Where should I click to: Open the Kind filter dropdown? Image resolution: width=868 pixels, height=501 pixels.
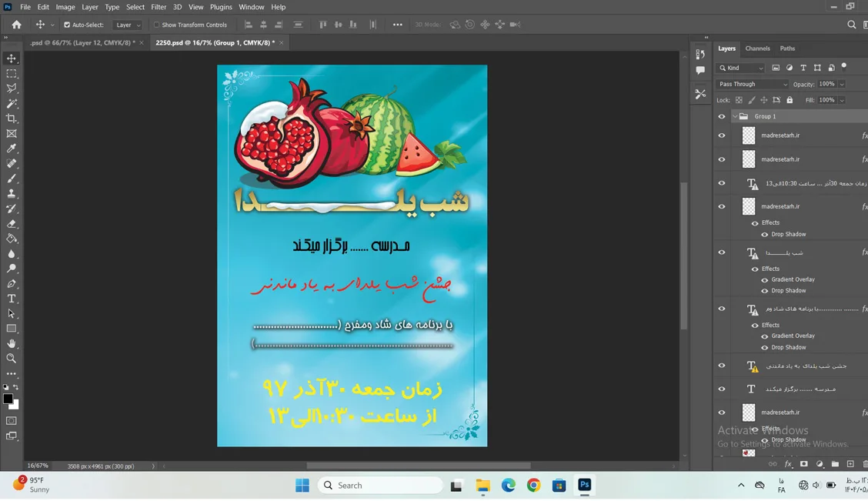[x=741, y=68]
